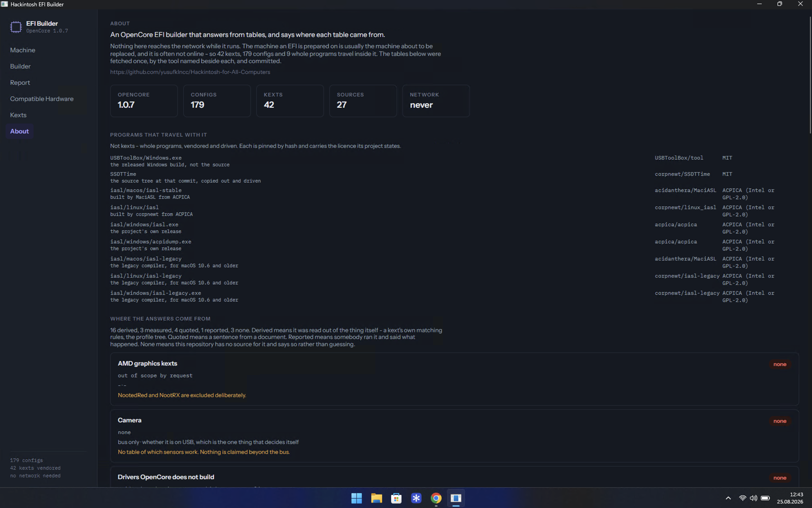Click the none badge on the Camera card
This screenshot has height=508, width=812.
pyautogui.click(x=780, y=421)
